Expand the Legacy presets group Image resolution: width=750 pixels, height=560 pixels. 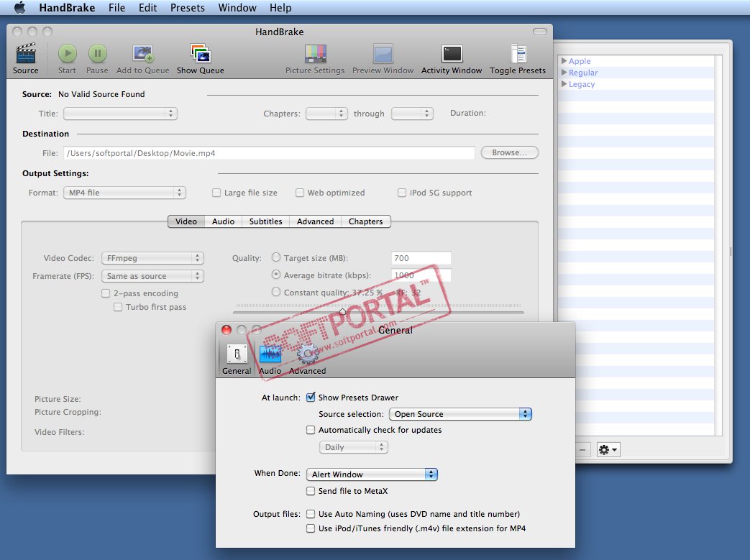click(x=564, y=83)
